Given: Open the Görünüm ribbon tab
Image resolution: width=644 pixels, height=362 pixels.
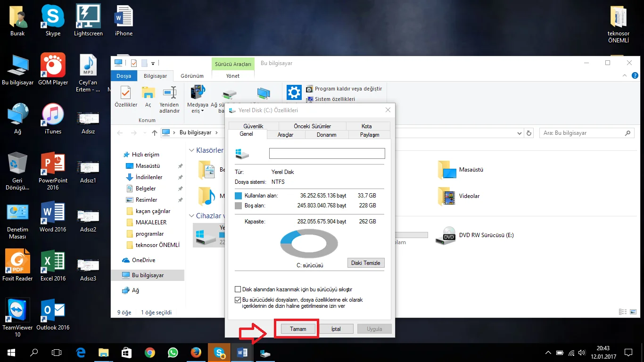Looking at the screenshot, I should pos(192,76).
